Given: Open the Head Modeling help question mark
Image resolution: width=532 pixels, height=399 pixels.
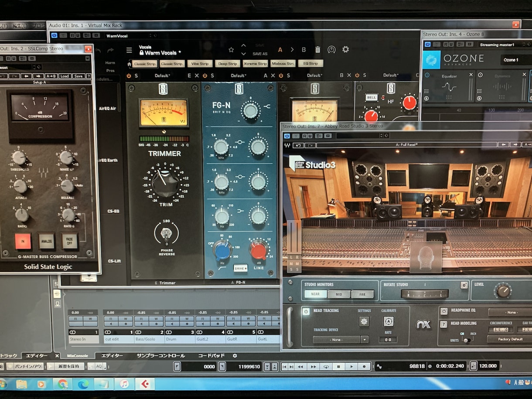Looking at the screenshot, I should point(443,324).
